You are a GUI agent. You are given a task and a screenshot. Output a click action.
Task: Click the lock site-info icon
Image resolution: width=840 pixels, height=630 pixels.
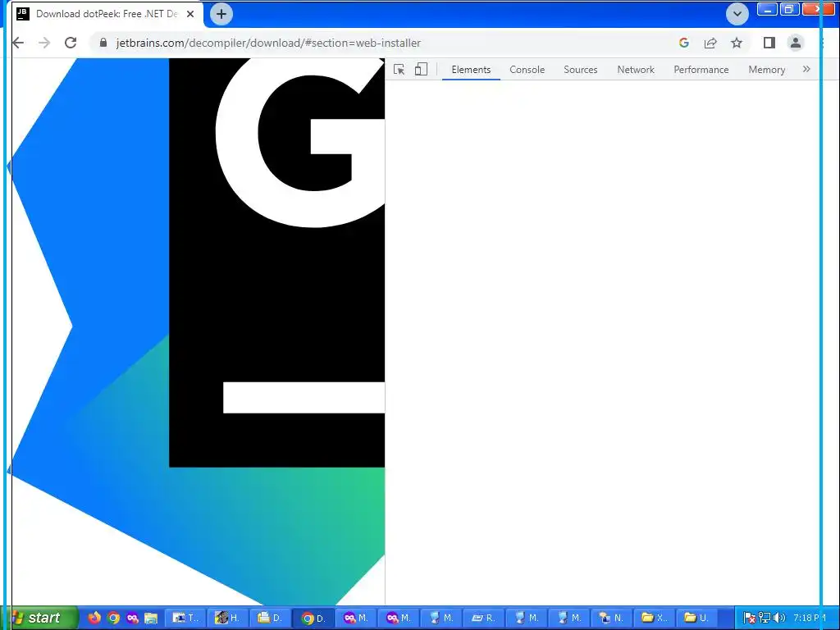point(103,43)
